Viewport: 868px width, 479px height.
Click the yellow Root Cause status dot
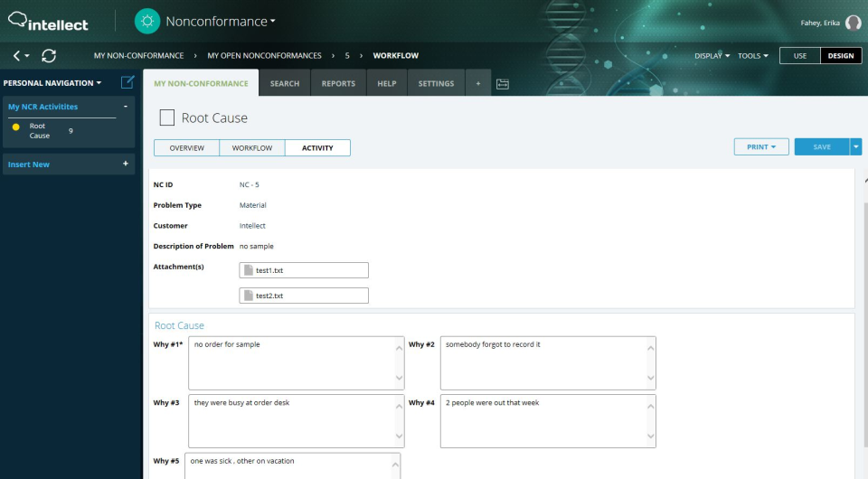(x=16, y=127)
